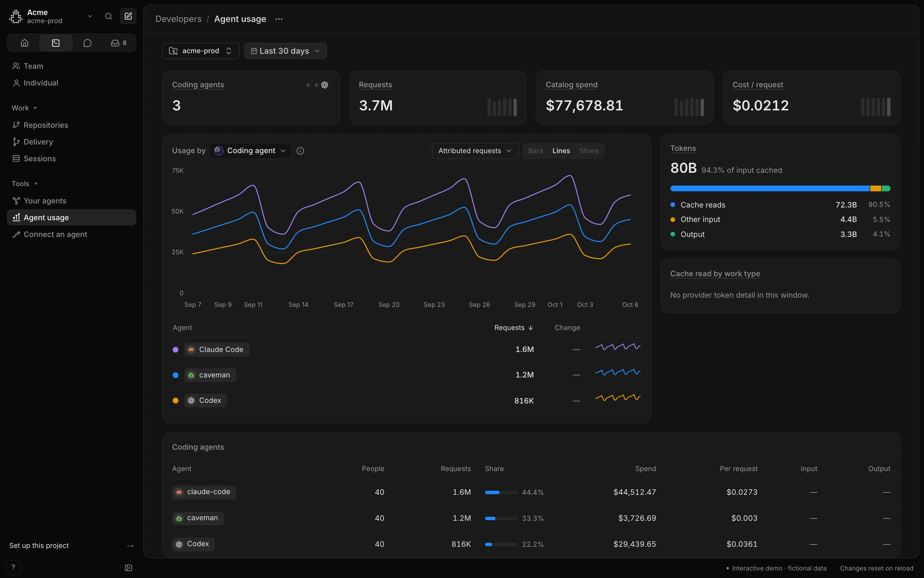The image size is (924, 578).
Task: Click the Catalog spend $77,678.81 value
Action: (x=584, y=105)
